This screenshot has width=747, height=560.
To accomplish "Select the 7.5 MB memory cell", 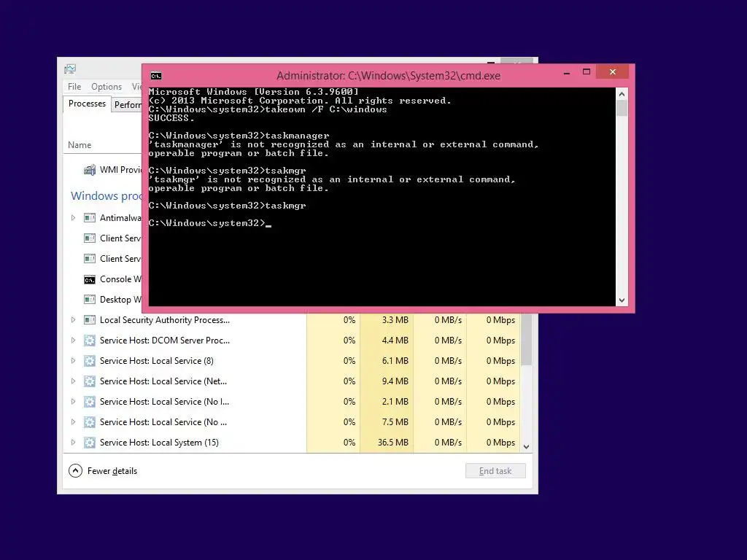I will (x=387, y=422).
